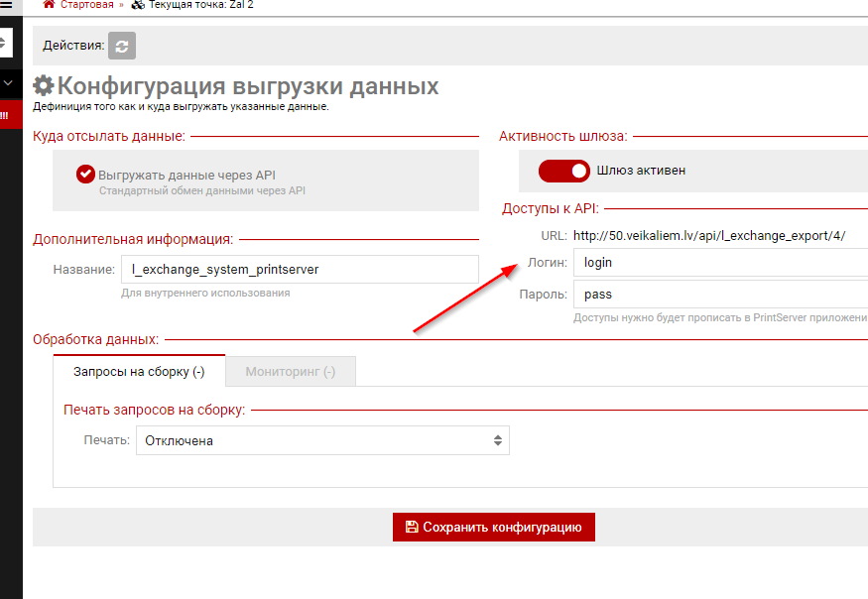
Task: Switch to the Мониторинг (-) tab
Action: coord(290,372)
